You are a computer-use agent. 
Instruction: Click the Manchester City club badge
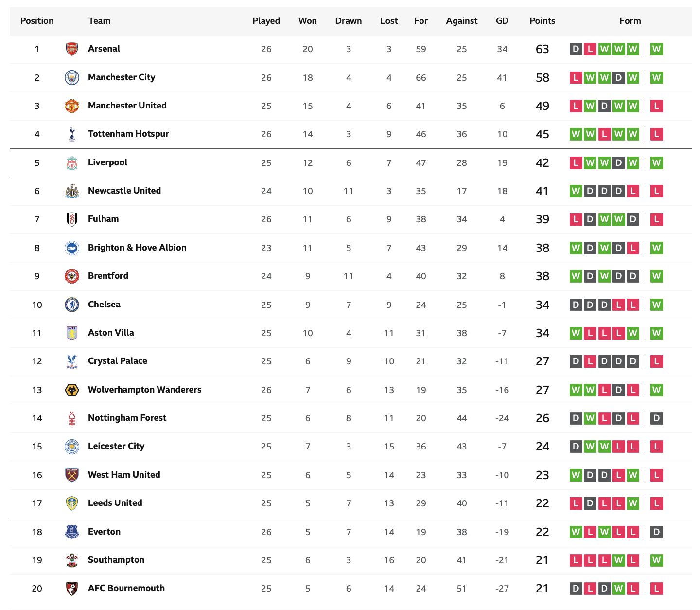pos(72,77)
